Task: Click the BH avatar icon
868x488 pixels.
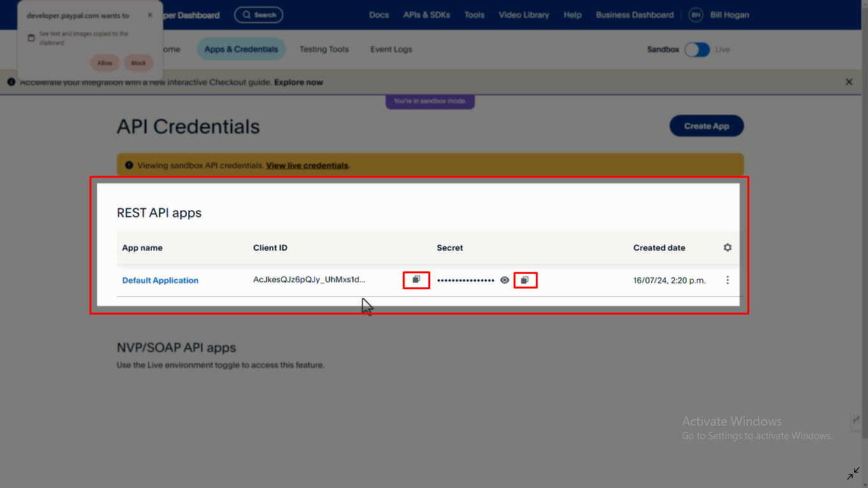Action: (695, 15)
